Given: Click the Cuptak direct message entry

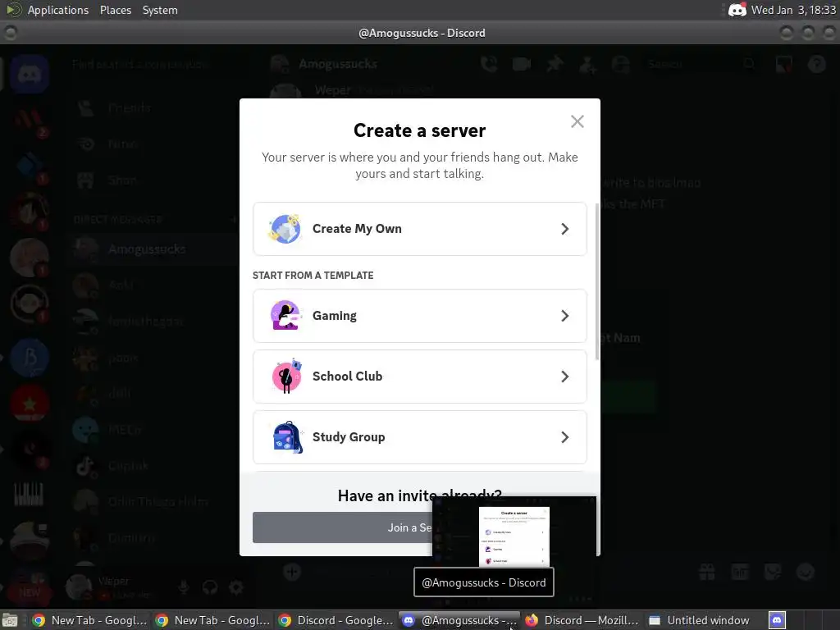Looking at the screenshot, I should pyautogui.click(x=153, y=466).
